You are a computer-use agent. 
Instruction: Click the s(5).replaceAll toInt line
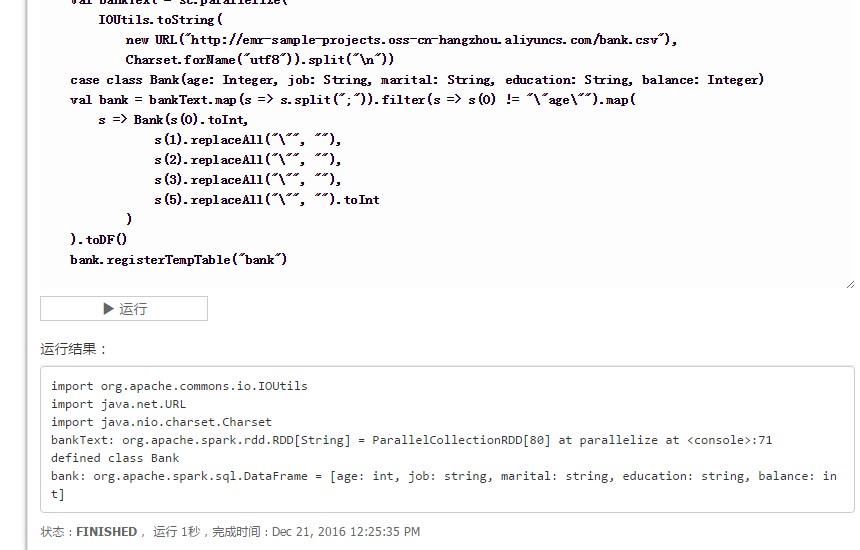[x=267, y=200]
